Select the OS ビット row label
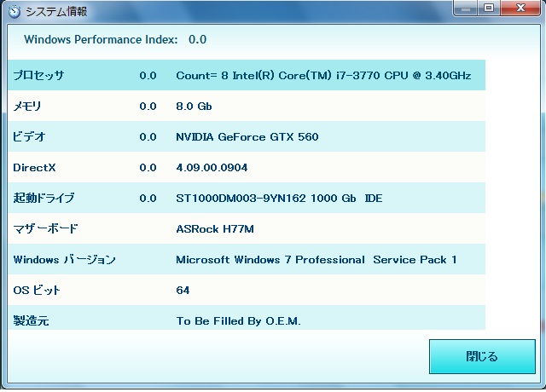Image resolution: width=546 pixels, height=392 pixels. [37, 290]
